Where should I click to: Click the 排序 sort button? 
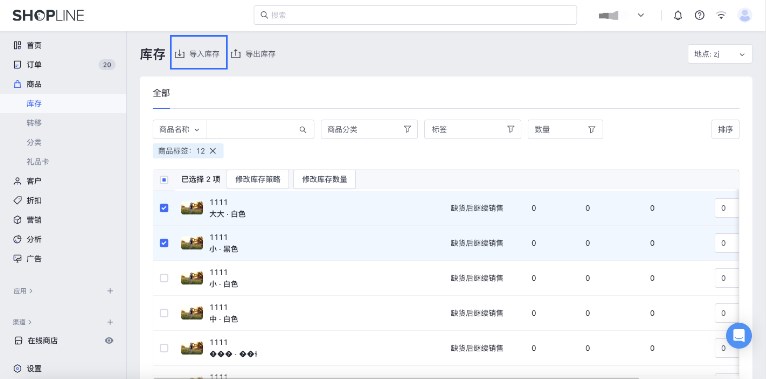(725, 129)
